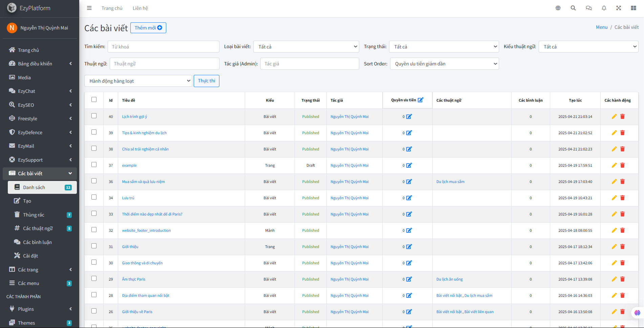Open the 'Loại bài viết' dropdown
The image size is (644, 328).
pos(306,47)
